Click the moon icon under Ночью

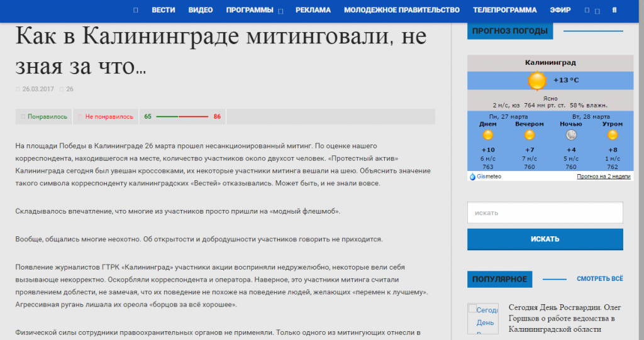[x=571, y=135]
